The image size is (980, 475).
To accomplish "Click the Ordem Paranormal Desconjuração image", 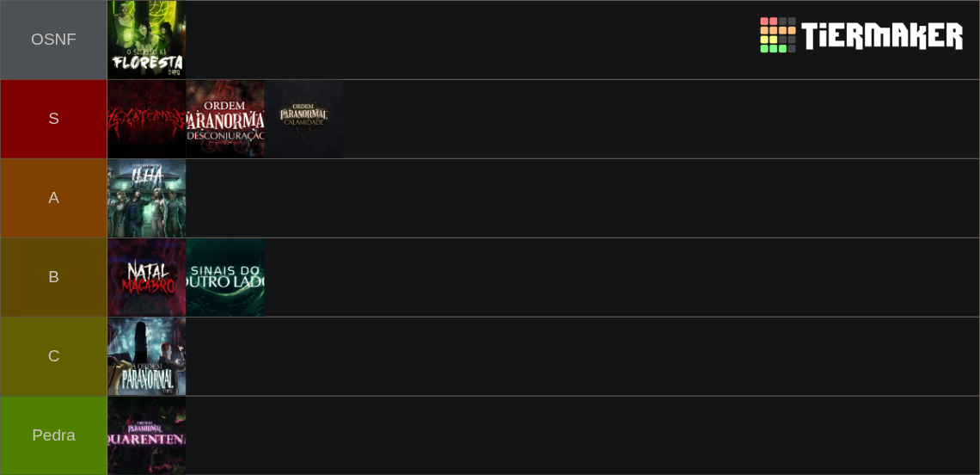I will pyautogui.click(x=225, y=119).
